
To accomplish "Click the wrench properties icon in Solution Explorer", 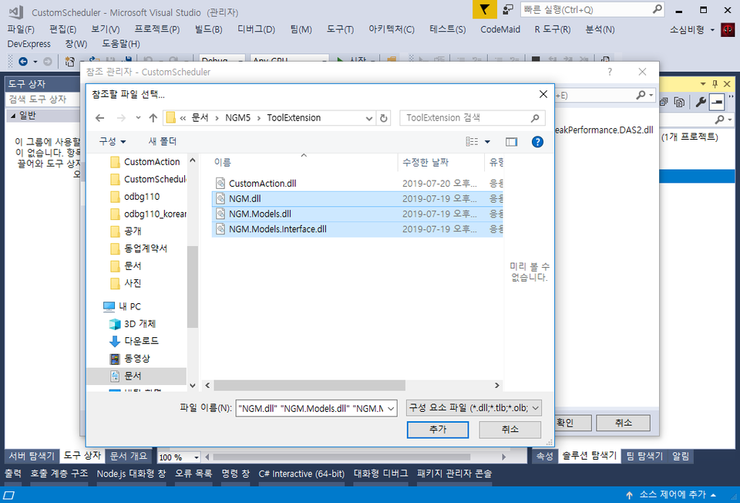I will [701, 101].
